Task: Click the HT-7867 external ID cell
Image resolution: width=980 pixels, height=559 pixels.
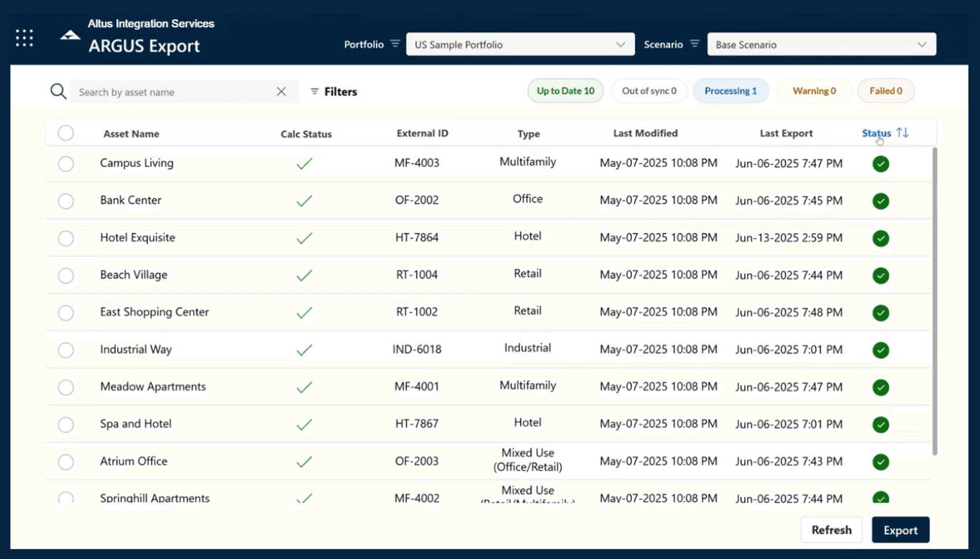Action: (417, 424)
